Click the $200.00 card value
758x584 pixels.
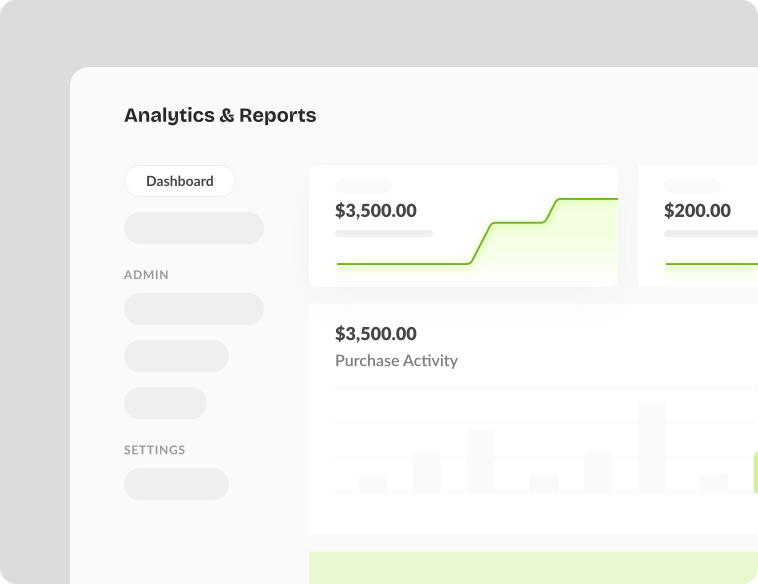pos(697,211)
